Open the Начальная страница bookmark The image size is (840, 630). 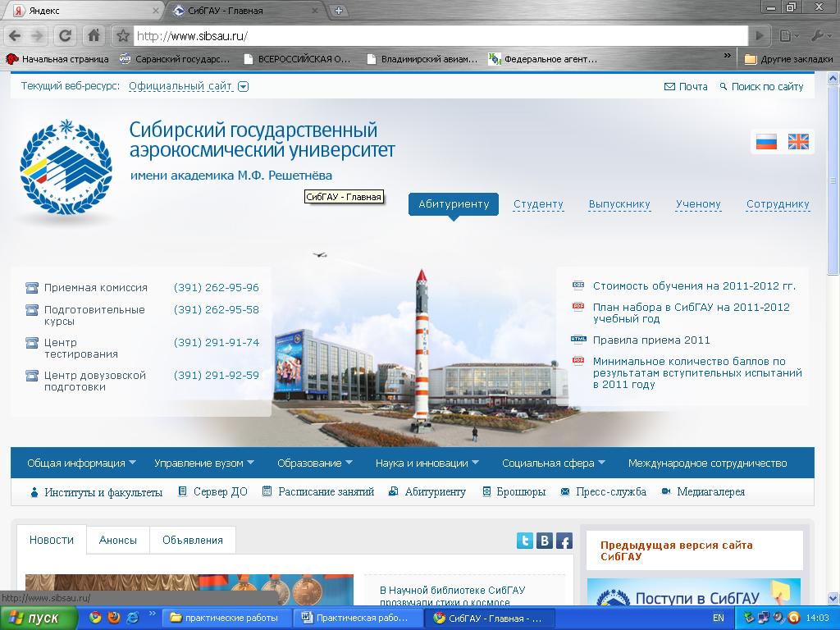click(x=57, y=59)
